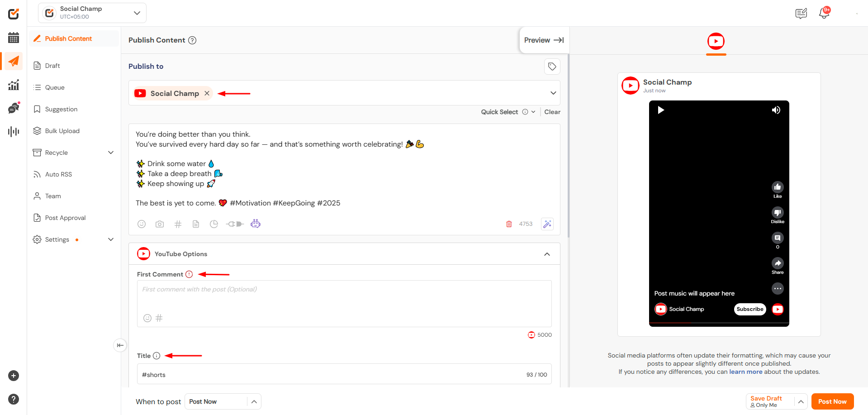Open the Save Draft options arrow
This screenshot has width=868, height=415.
click(x=801, y=401)
